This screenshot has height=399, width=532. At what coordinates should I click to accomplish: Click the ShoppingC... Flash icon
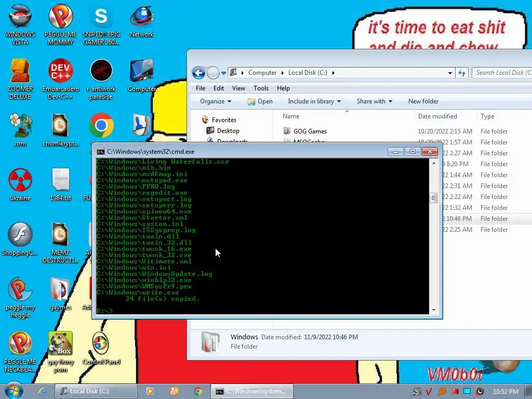click(20, 239)
